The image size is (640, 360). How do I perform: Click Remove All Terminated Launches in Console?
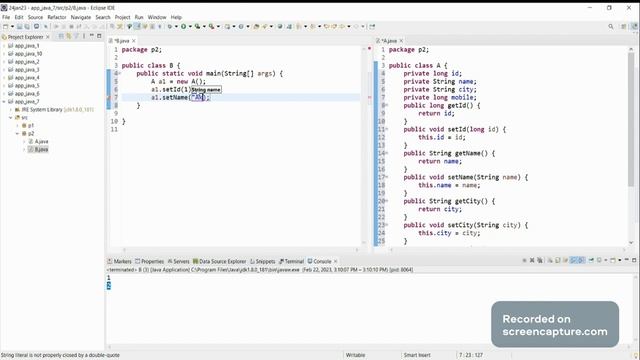[540, 260]
